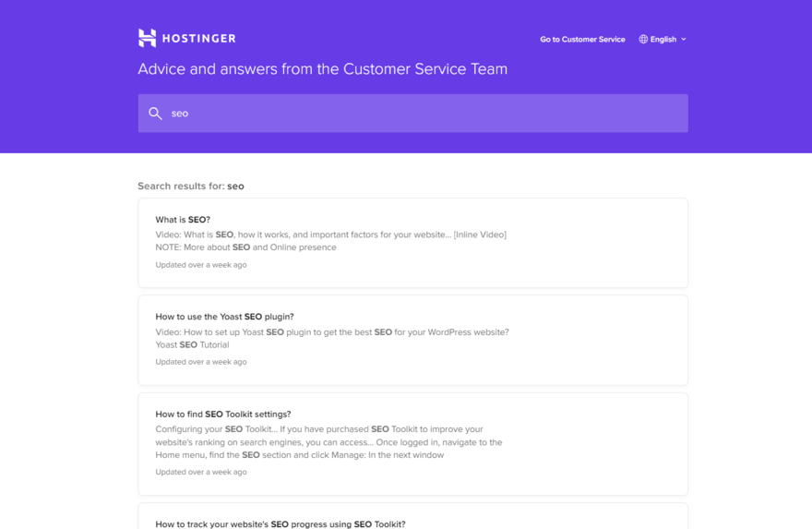This screenshot has width=812, height=529.
Task: Open How to find SEO Toolkit settings article
Action: click(412, 443)
